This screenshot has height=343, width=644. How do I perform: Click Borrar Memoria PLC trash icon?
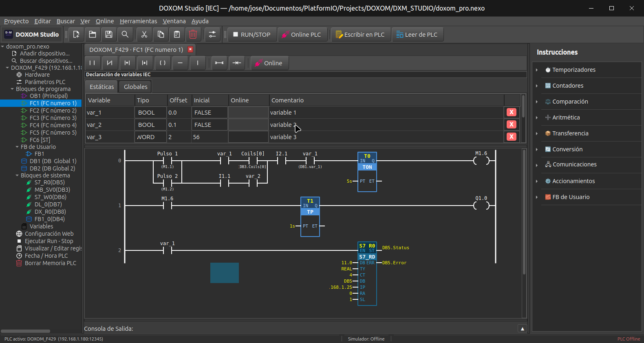[19, 263]
